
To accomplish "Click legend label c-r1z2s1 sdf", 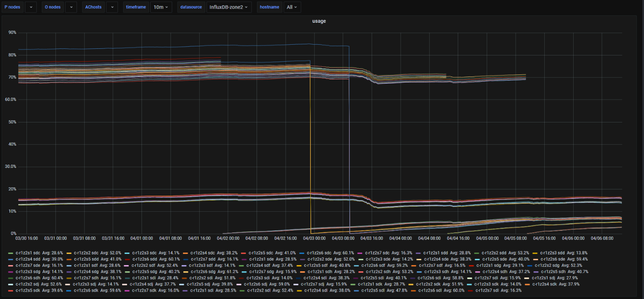I will click(86, 265).
